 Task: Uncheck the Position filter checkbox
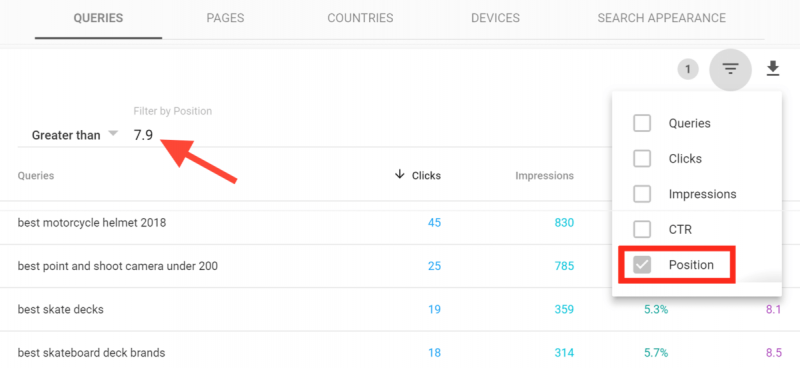[642, 265]
